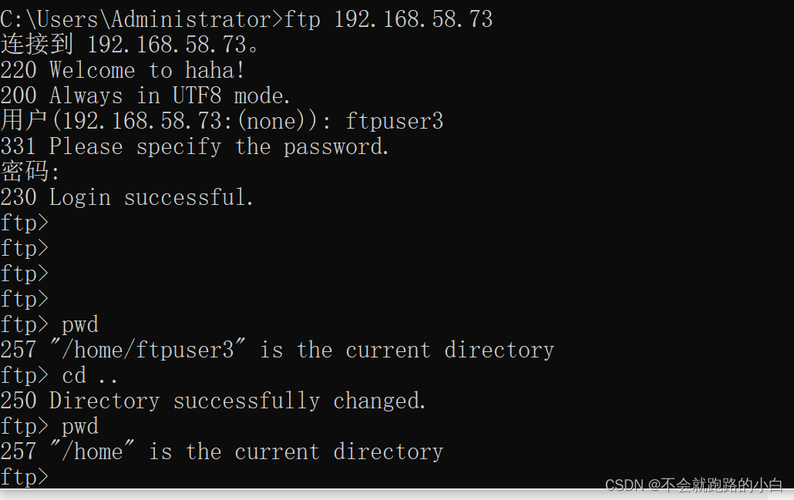This screenshot has width=794, height=500.
Task: Click the first pwd command
Action: [80, 325]
